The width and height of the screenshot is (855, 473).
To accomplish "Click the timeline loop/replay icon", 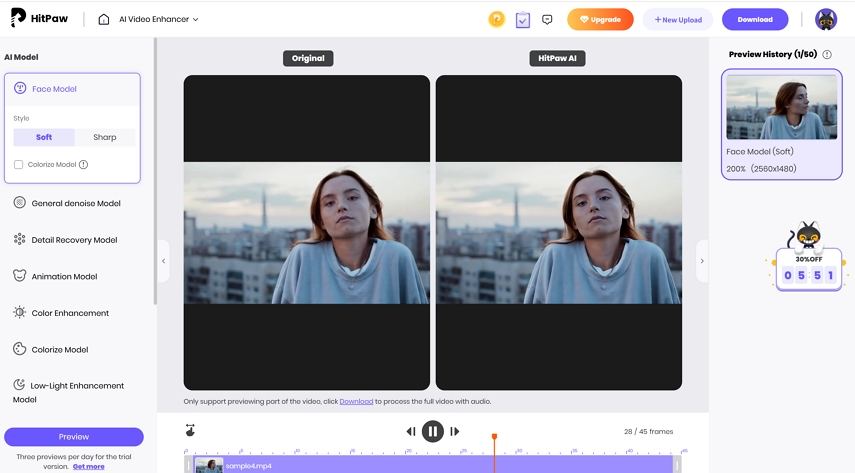I will 190,430.
